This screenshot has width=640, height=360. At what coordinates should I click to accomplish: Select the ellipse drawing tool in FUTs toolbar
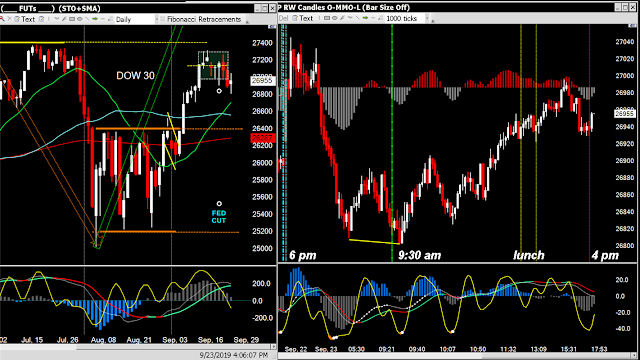click(80, 19)
